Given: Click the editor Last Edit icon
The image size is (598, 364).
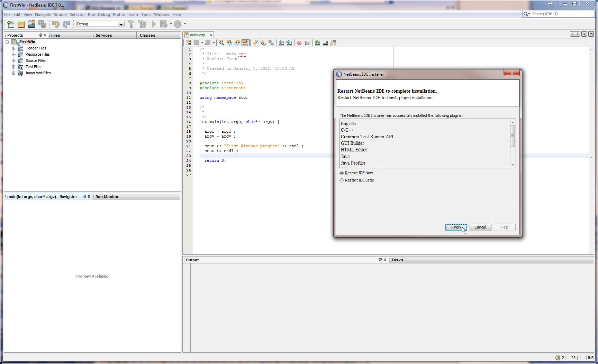Looking at the screenshot, I should pos(189,43).
